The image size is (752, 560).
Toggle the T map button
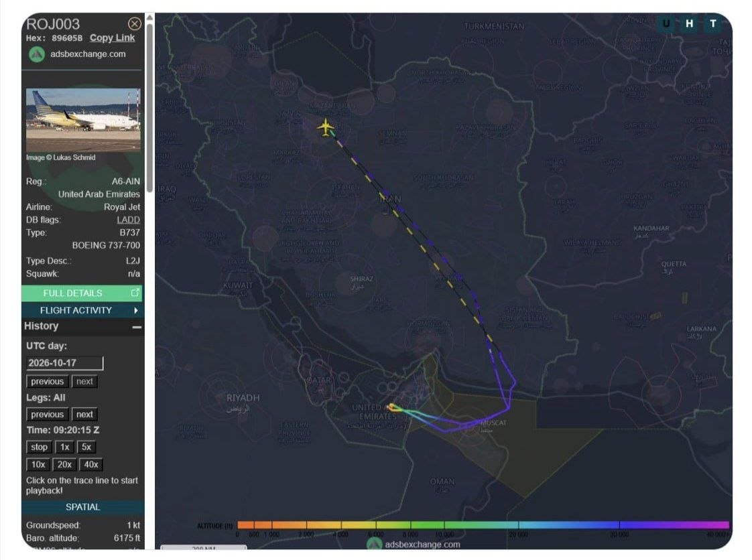coord(712,23)
